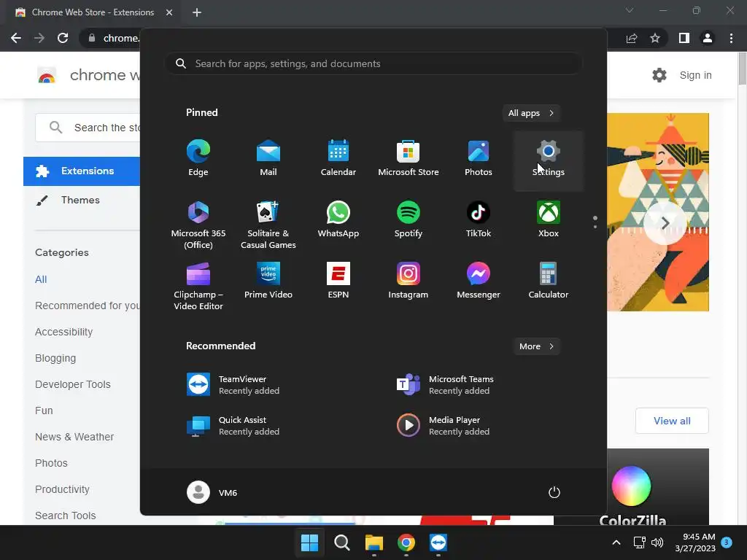The height and width of the screenshot is (560, 747).
Task: Open the VM6 user account menu
Action: pyautogui.click(x=212, y=492)
